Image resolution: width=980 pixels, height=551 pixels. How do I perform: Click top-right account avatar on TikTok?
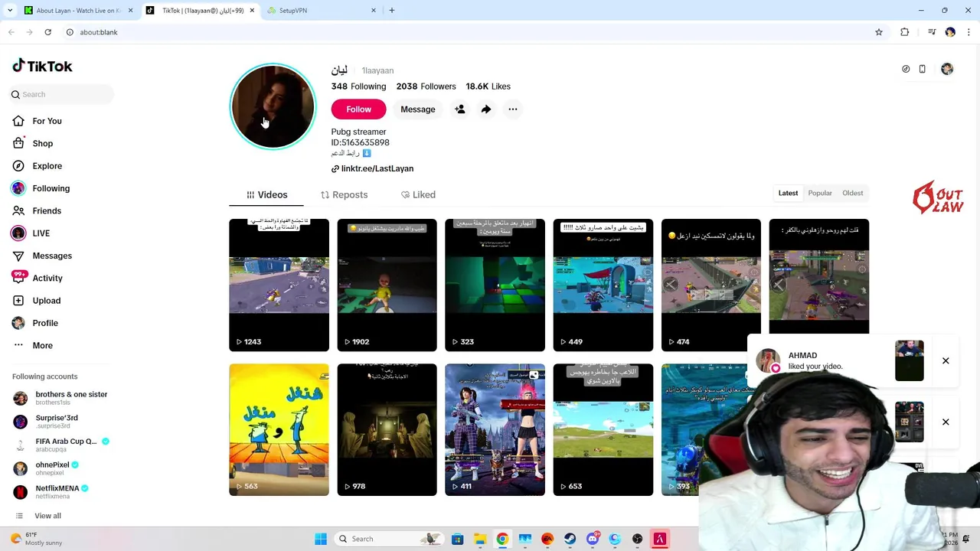tap(947, 69)
